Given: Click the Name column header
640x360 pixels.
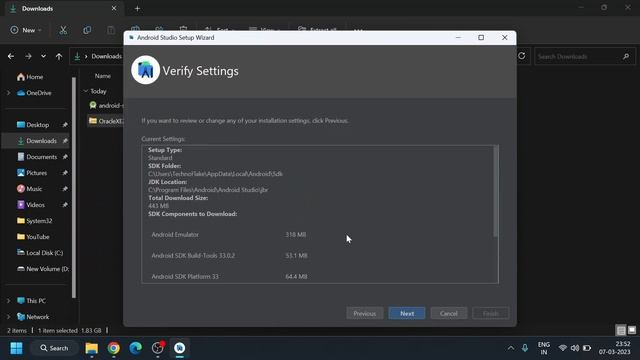Looking at the screenshot, I should coord(103,76).
